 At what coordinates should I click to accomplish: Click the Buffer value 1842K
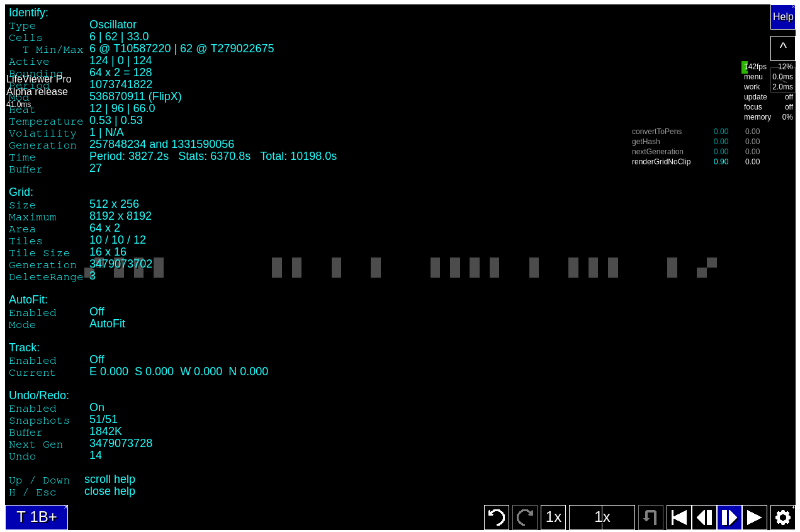(x=106, y=431)
